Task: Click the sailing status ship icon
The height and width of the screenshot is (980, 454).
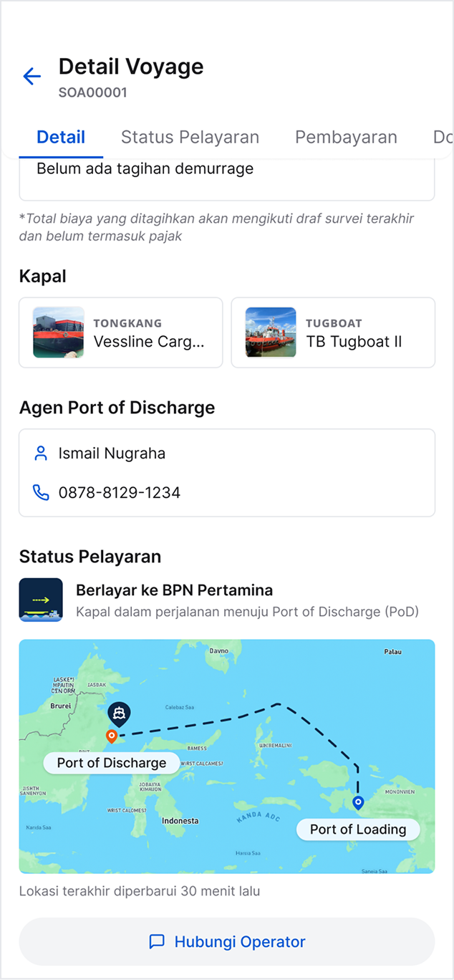Action: (41, 600)
